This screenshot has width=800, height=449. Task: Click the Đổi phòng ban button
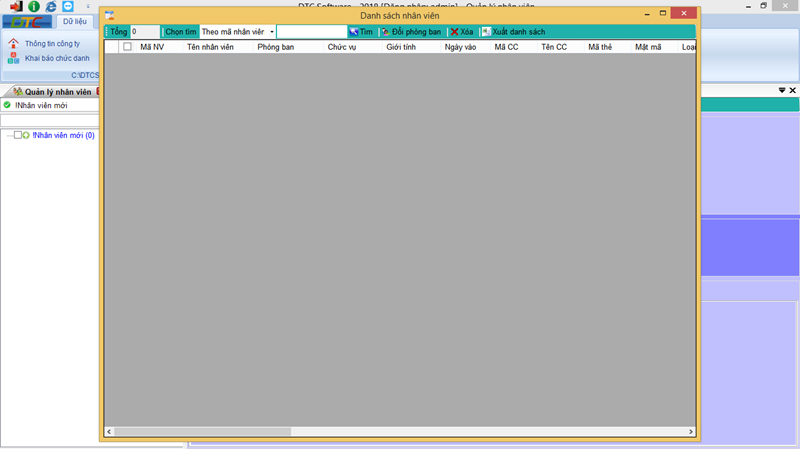click(411, 32)
